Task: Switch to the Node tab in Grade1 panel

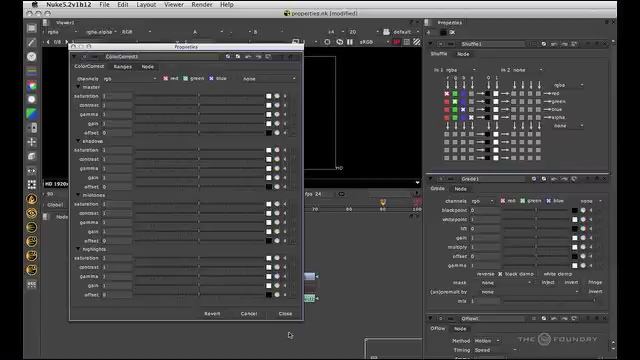Action: click(x=460, y=189)
